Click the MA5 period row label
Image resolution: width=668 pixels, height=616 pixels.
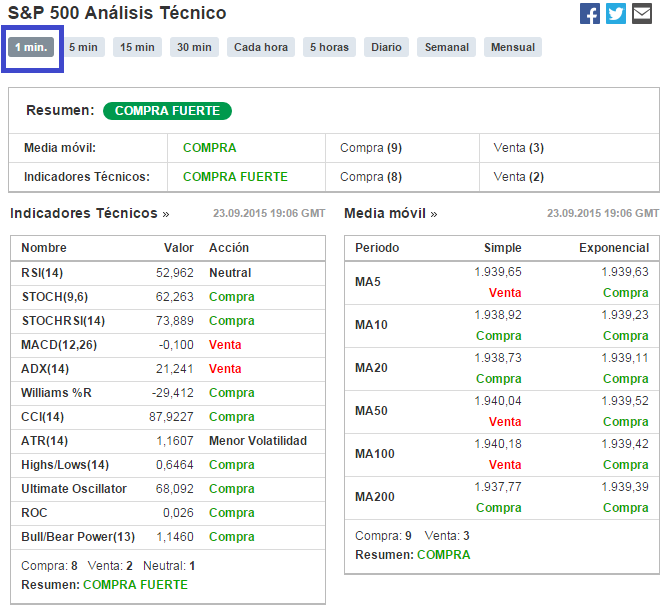[368, 282]
